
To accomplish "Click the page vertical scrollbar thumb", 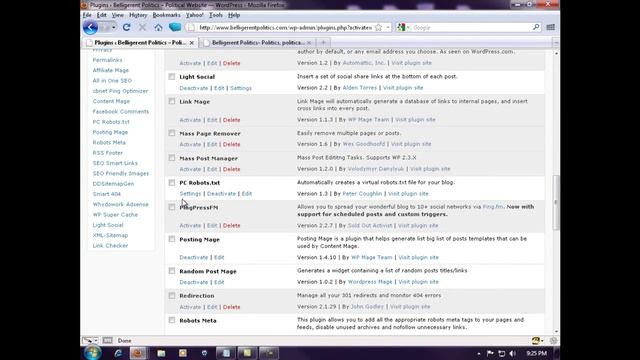I will coord(556,203).
